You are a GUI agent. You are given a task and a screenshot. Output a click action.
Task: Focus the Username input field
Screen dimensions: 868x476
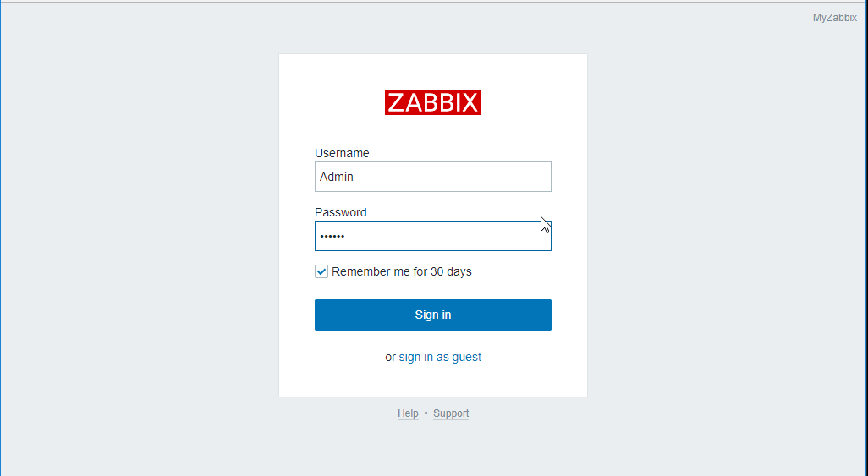[x=433, y=177]
